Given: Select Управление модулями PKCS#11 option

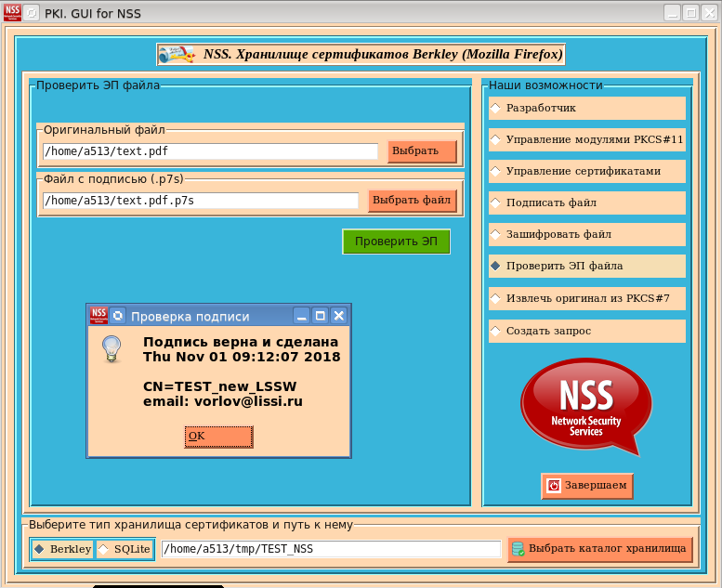Looking at the screenshot, I should coord(587,139).
